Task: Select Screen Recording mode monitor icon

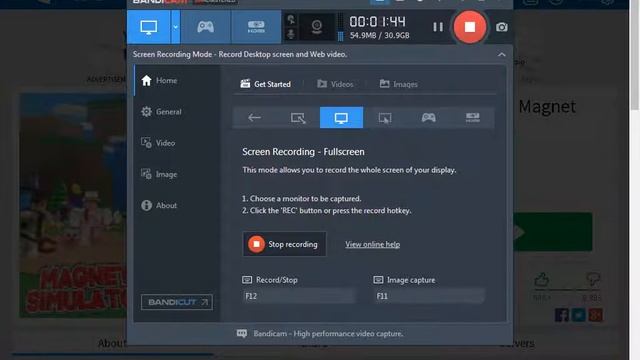Action: tap(149, 27)
